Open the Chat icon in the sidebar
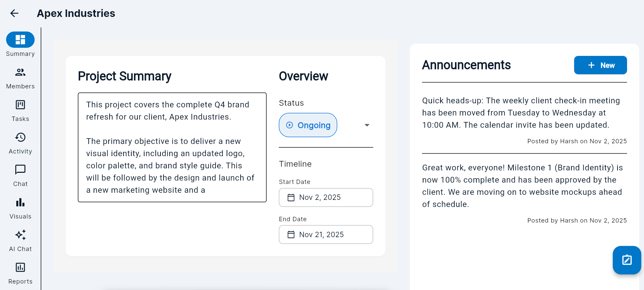This screenshot has width=644, height=290. (20, 170)
